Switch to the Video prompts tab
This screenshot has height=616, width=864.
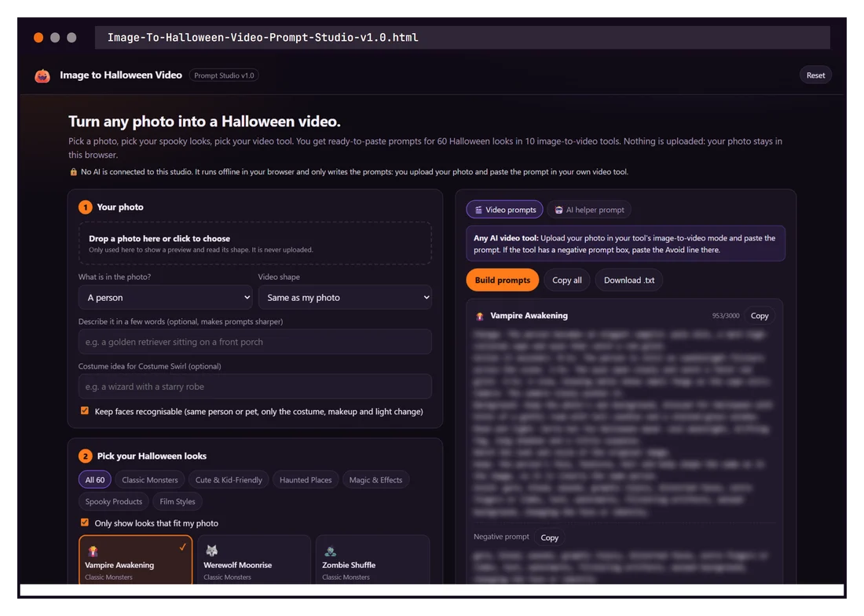tap(505, 210)
